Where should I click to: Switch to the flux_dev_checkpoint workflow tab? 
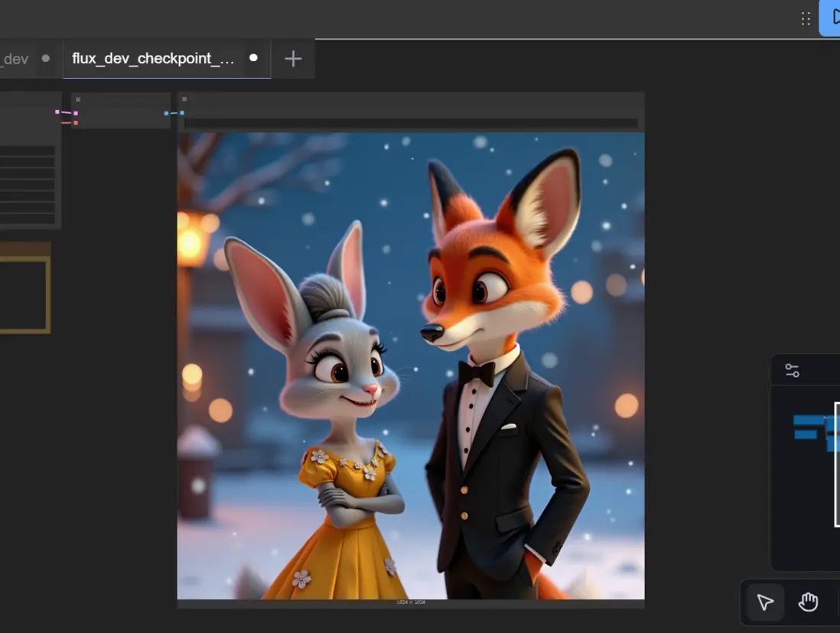click(x=153, y=59)
